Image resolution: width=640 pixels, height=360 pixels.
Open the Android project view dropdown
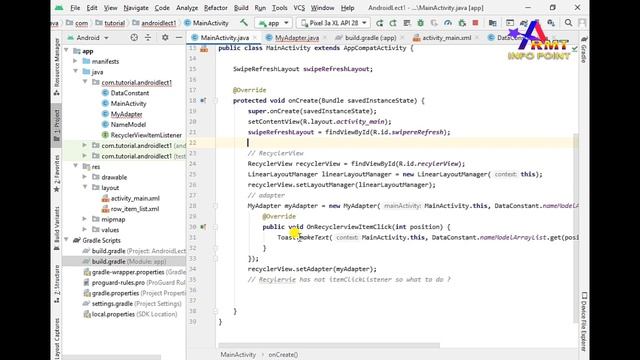pos(88,38)
